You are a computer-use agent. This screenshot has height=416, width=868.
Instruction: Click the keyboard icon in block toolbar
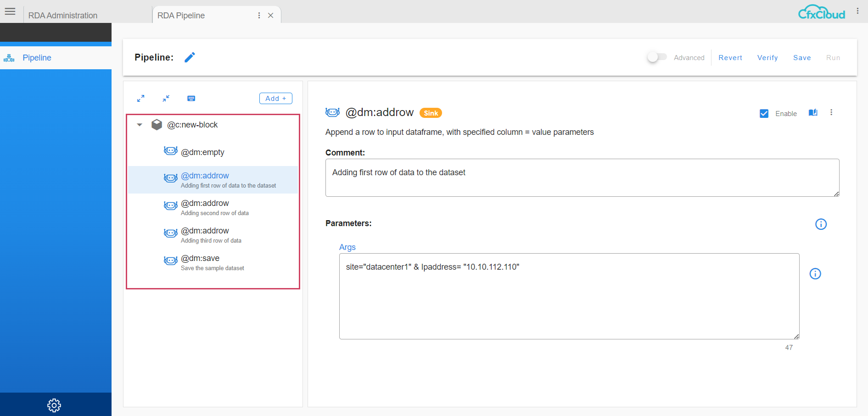coord(191,99)
